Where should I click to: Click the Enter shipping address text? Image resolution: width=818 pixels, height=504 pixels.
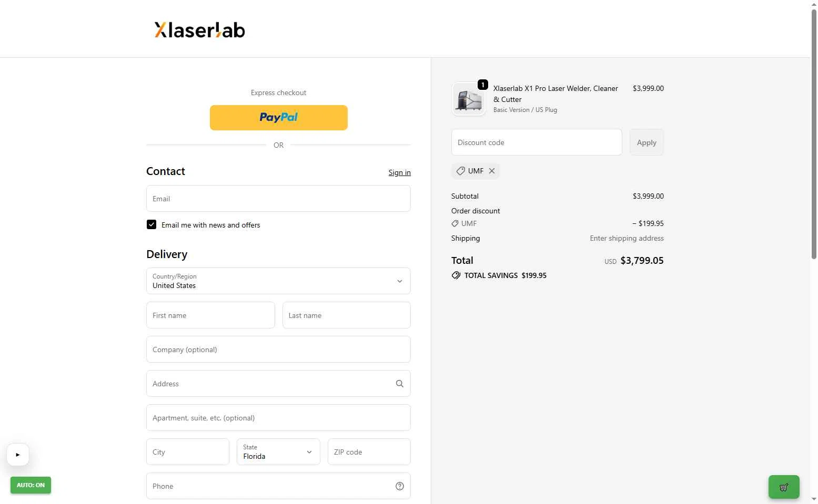click(627, 238)
